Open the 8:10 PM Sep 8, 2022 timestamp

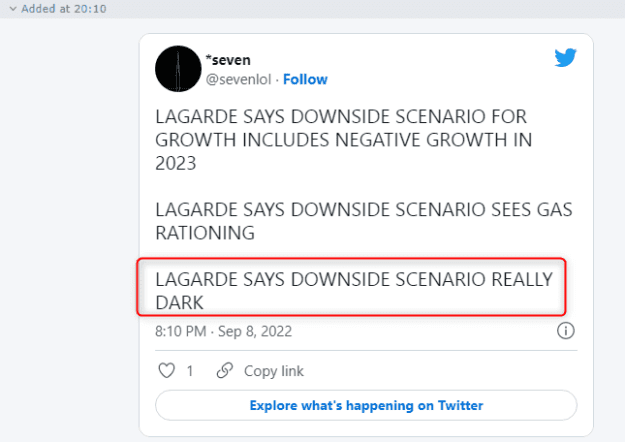coord(223,331)
